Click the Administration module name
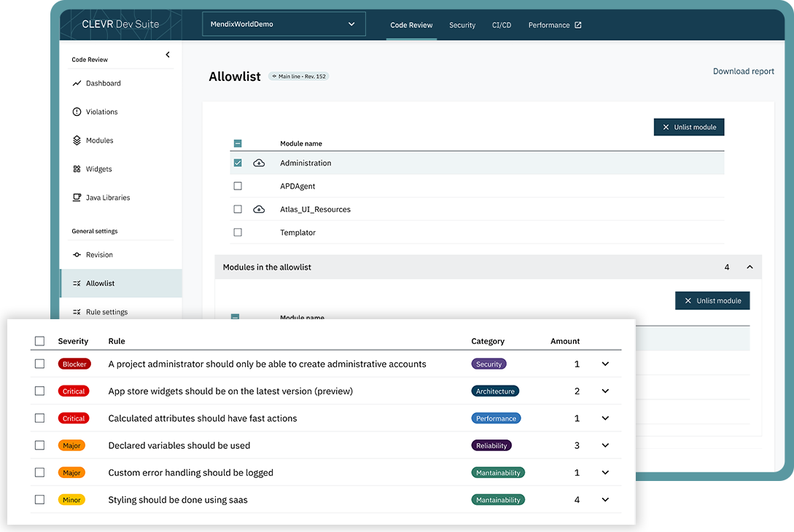Image resolution: width=794 pixels, height=532 pixels. pyautogui.click(x=305, y=163)
